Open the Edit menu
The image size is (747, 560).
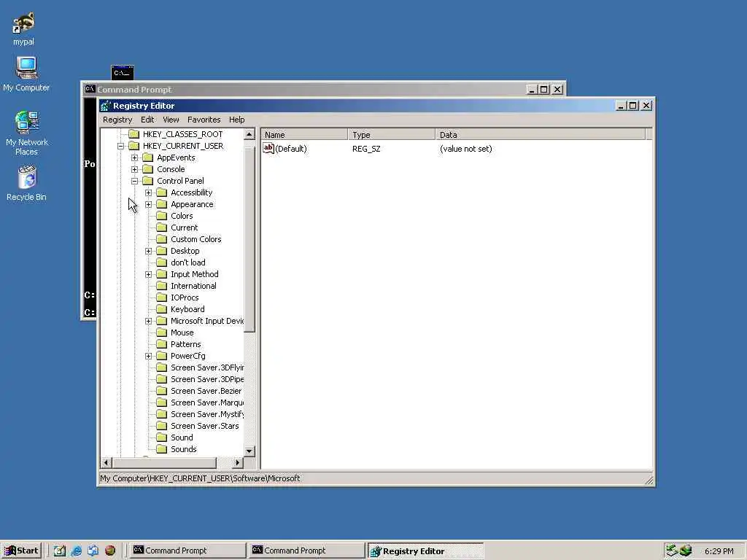pos(147,120)
